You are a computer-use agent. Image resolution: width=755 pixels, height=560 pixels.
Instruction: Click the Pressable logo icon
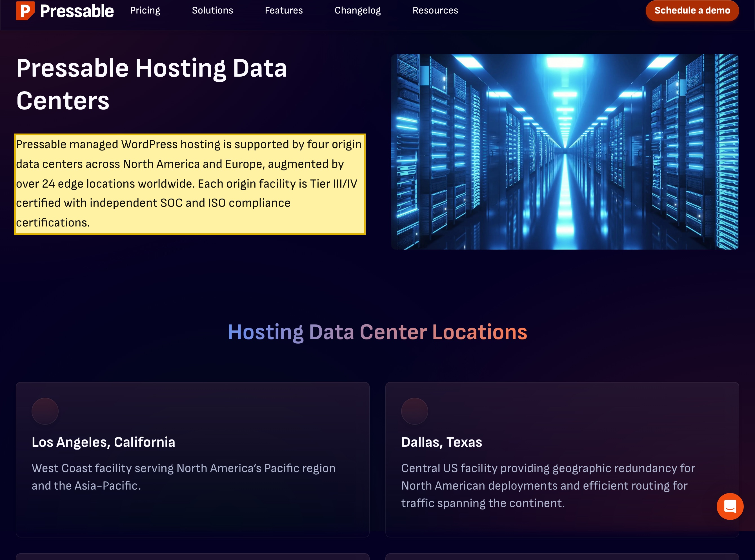pyautogui.click(x=25, y=10)
